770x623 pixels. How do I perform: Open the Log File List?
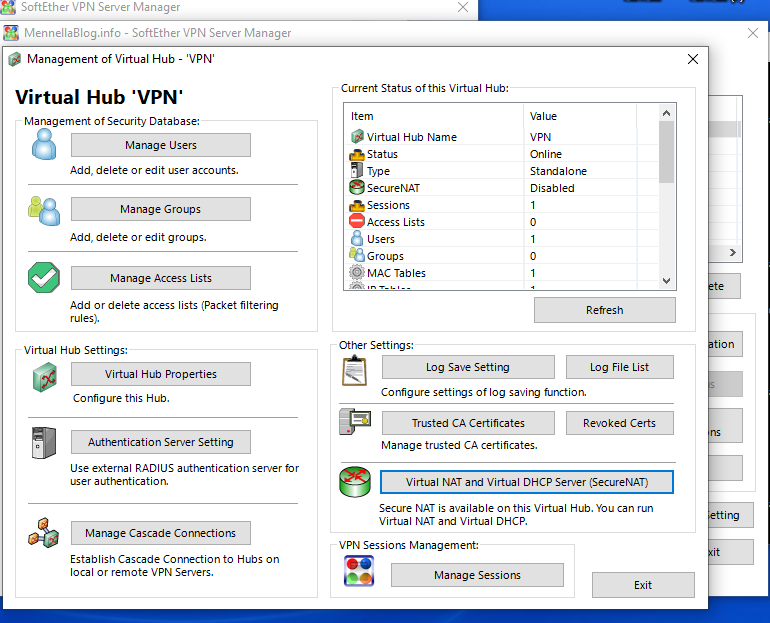[619, 367]
